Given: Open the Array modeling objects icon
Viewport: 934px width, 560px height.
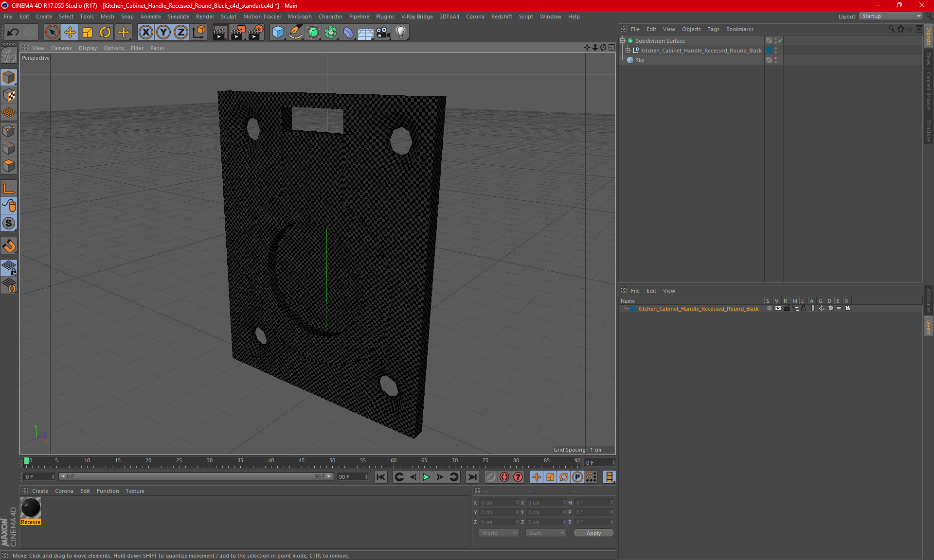Looking at the screenshot, I should [x=331, y=32].
